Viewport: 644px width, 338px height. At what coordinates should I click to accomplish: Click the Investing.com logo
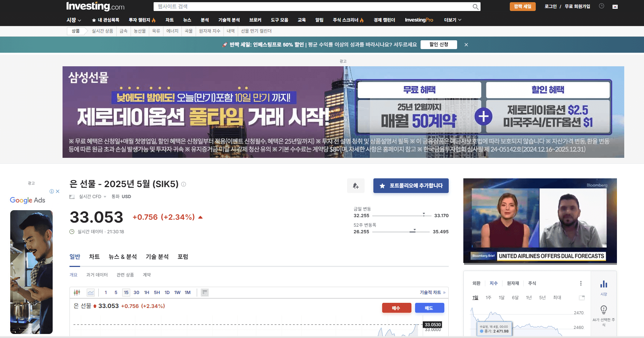pyautogui.click(x=94, y=6)
